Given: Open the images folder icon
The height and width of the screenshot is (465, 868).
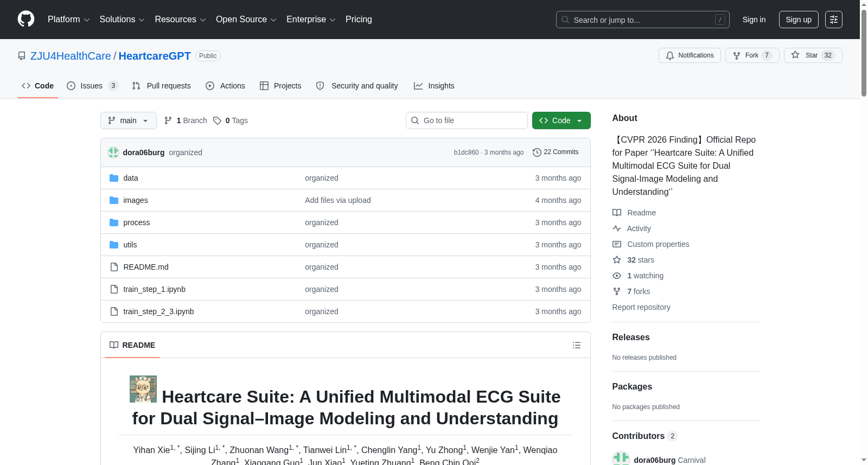Looking at the screenshot, I should [114, 200].
